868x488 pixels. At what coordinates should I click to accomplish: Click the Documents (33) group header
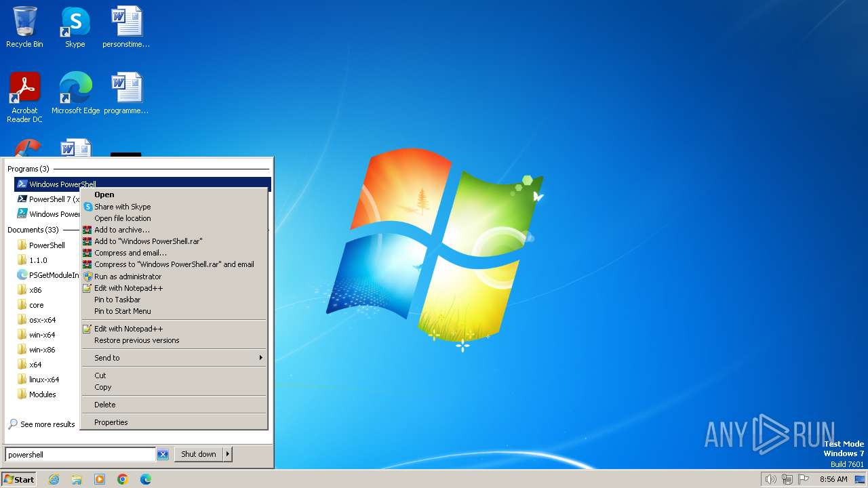click(x=33, y=230)
